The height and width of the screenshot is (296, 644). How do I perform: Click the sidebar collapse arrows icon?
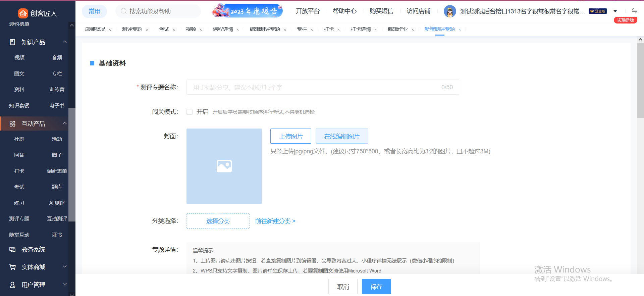pos(634,11)
